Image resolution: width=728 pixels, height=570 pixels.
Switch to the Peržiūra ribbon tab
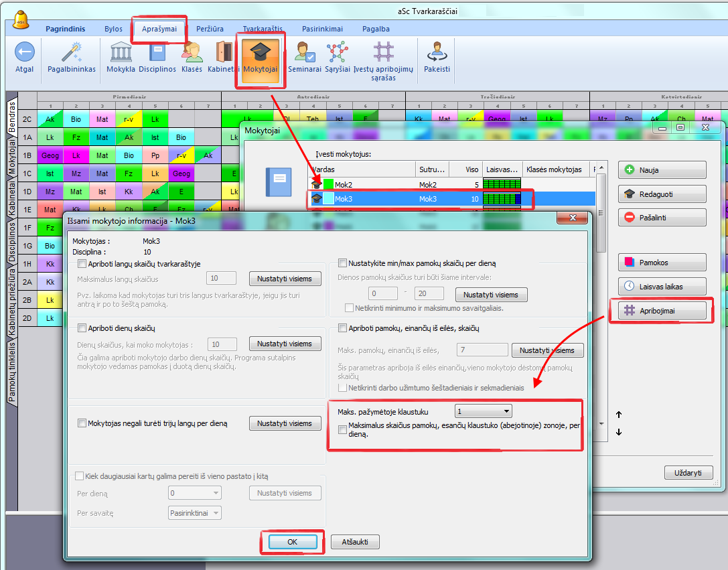[x=210, y=29]
